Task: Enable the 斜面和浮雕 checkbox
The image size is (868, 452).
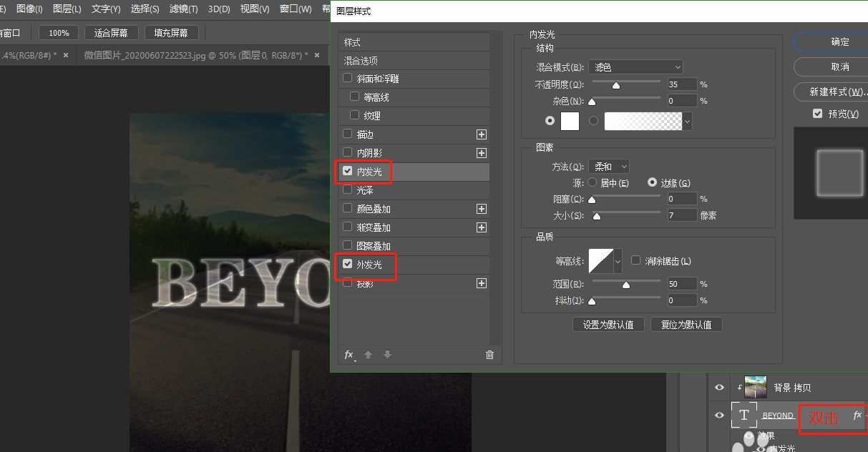Action: (348, 79)
